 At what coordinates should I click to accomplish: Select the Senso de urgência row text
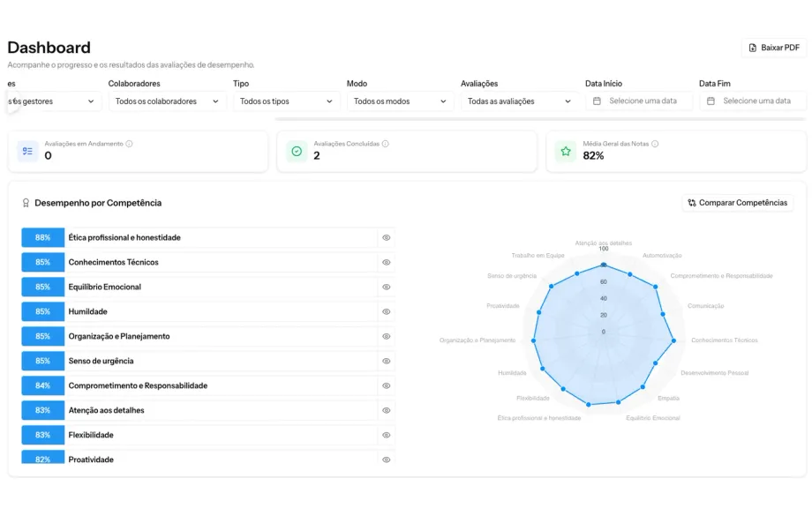pyautogui.click(x=101, y=361)
